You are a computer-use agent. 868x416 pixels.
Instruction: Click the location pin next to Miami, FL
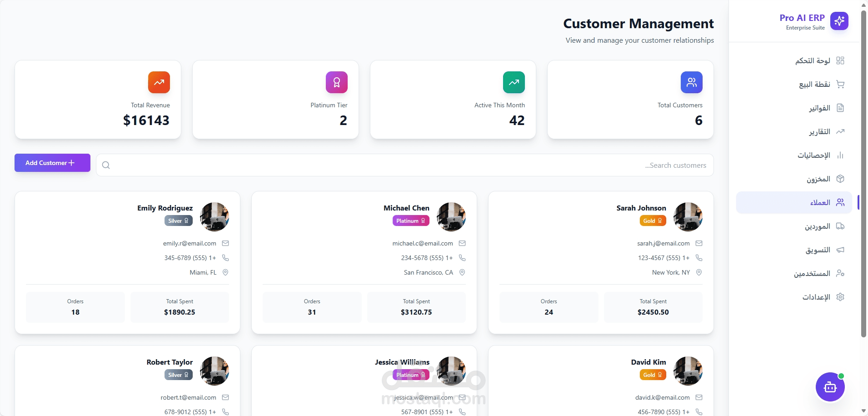[x=225, y=272]
